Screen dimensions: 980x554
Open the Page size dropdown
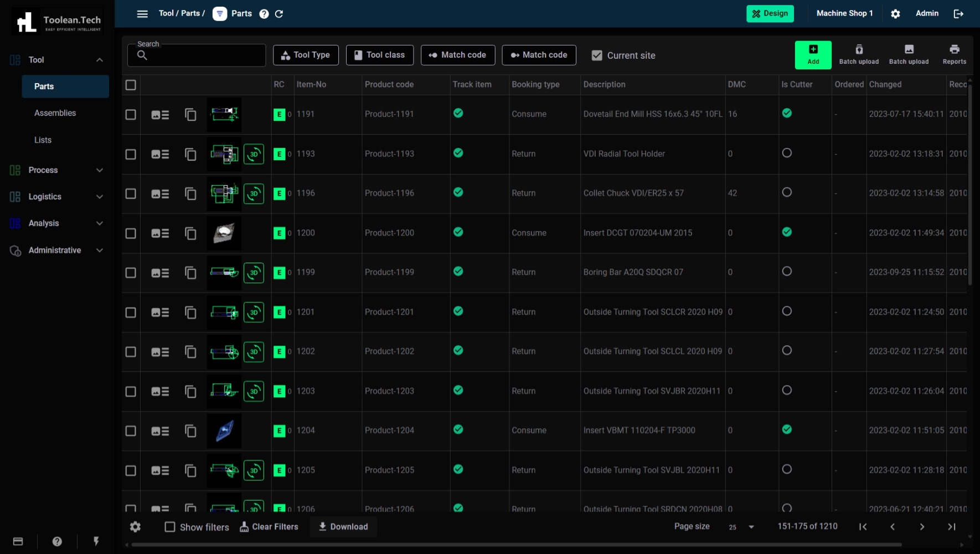click(x=741, y=527)
